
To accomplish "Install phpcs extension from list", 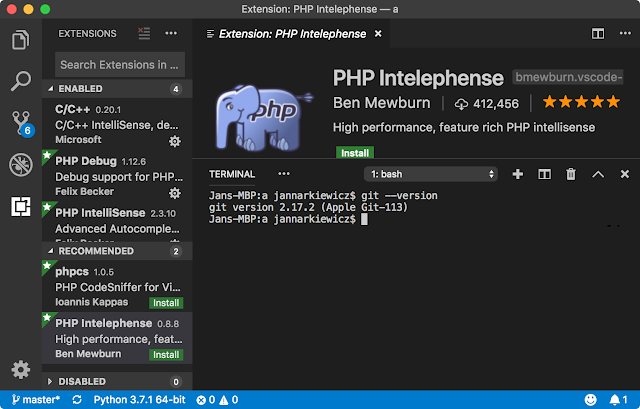I will (166, 303).
